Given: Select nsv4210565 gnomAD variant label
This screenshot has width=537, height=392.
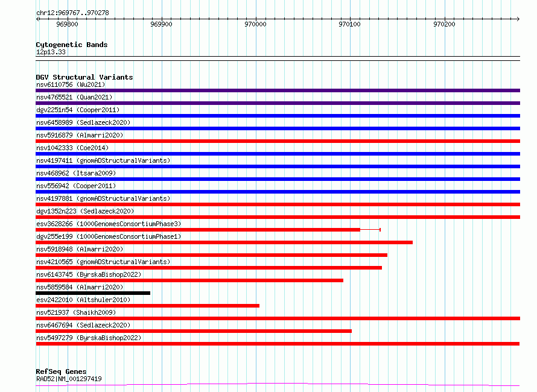Looking at the screenshot, I should coord(103,262).
